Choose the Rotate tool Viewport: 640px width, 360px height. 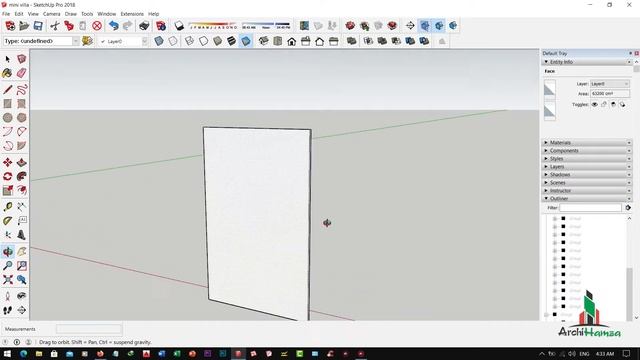[x=7, y=176]
